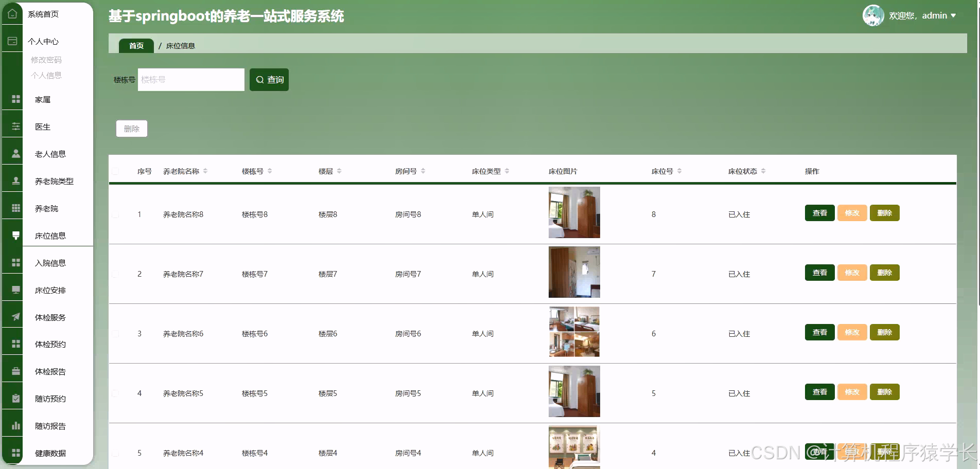This screenshot has height=469, width=980.
Task: Click the admin avatar picture
Action: (x=873, y=15)
